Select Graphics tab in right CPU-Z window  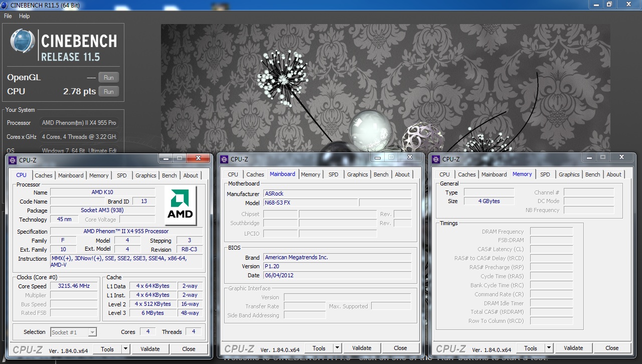pos(569,174)
